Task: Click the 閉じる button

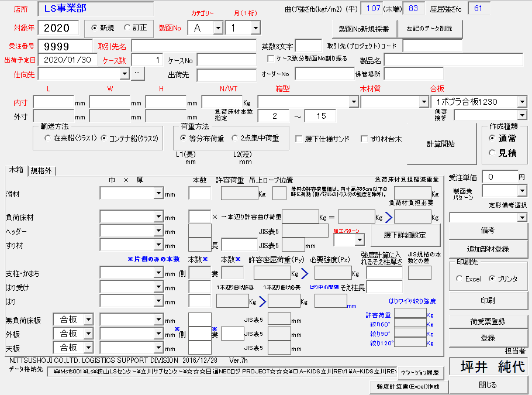Action: click(x=488, y=385)
